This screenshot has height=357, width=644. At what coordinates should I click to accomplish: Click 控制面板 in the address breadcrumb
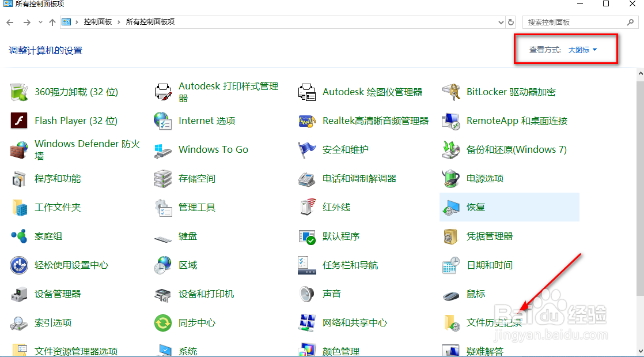click(98, 22)
